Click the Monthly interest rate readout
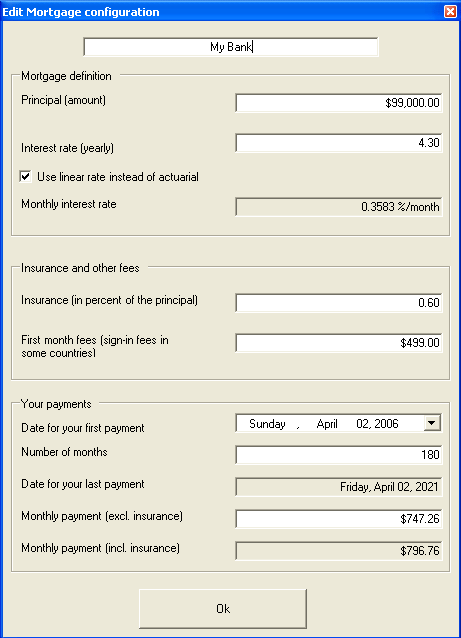461x638 pixels. tap(339, 207)
